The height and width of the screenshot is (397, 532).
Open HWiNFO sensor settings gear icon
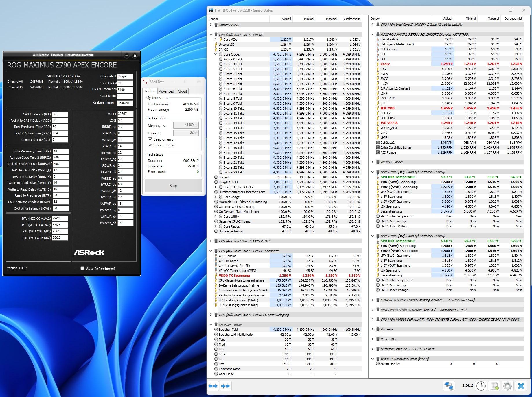[508, 386]
